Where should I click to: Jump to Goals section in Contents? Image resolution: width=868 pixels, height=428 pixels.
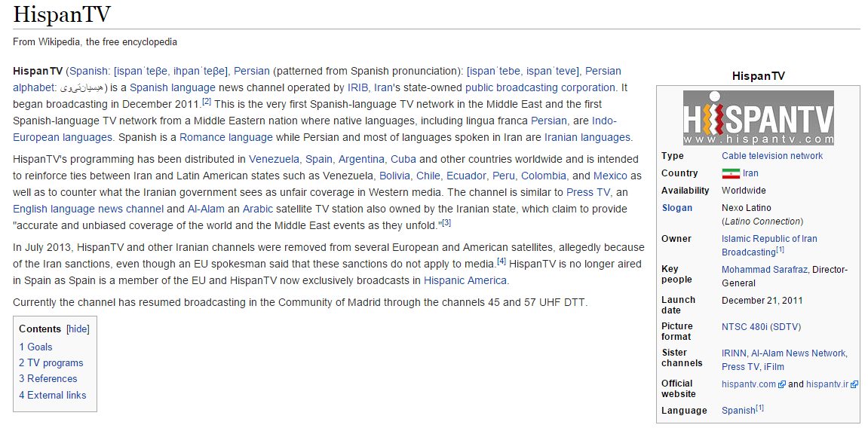click(35, 347)
